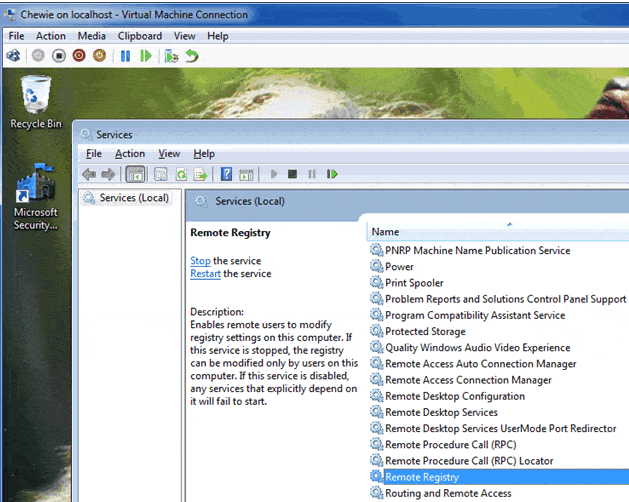Open the Media menu of the VM window
This screenshot has width=629, height=502.
pos(91,36)
